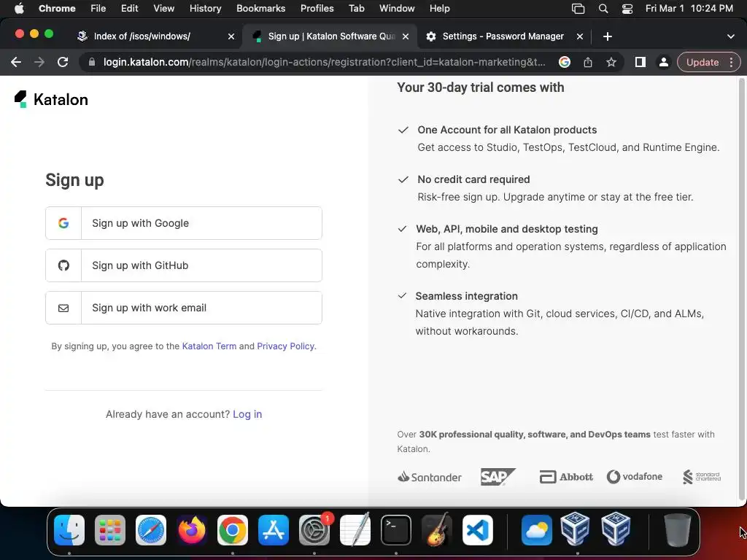Screen dimensions: 747x560
Task: Share this page via share icon
Action: [588, 62]
